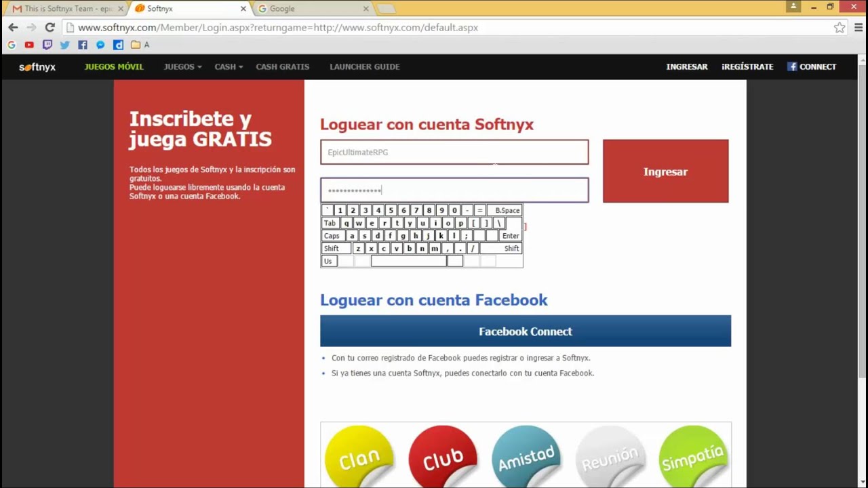Close the Softnyx tab
Image resolution: width=868 pixels, height=488 pixels.
click(x=243, y=9)
